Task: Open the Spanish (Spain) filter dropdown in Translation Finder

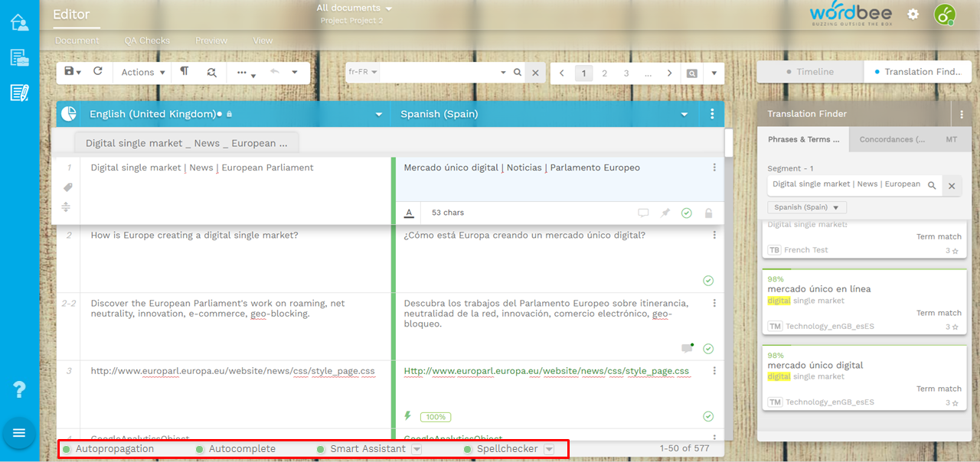Action: pos(807,207)
